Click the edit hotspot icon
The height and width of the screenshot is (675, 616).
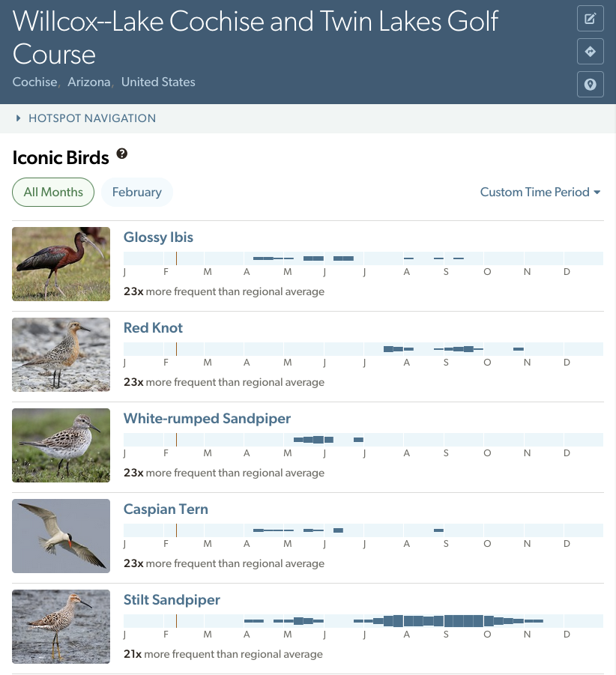[591, 19]
